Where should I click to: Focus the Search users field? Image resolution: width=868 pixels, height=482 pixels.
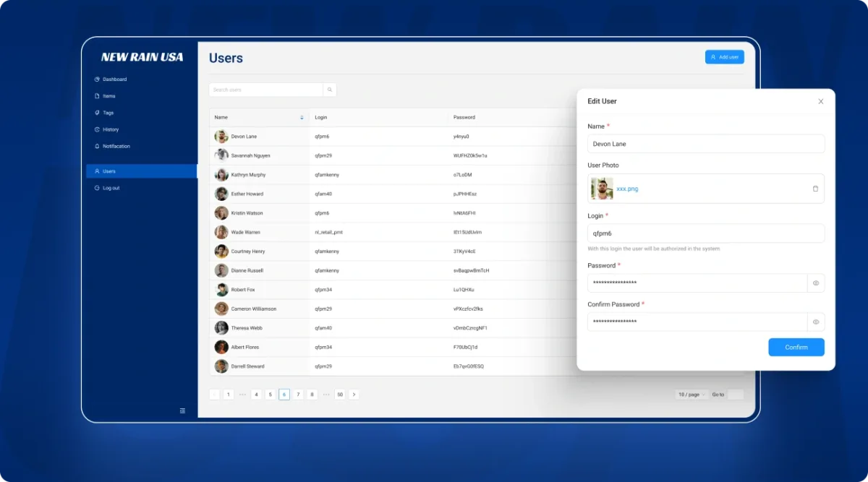[x=266, y=90]
